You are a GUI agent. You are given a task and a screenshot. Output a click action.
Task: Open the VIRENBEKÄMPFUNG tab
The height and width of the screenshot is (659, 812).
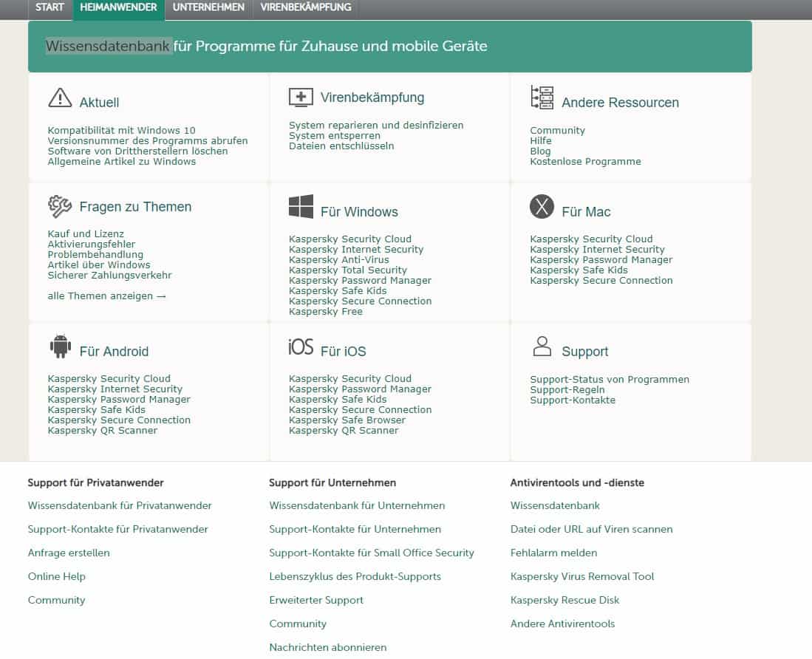306,7
